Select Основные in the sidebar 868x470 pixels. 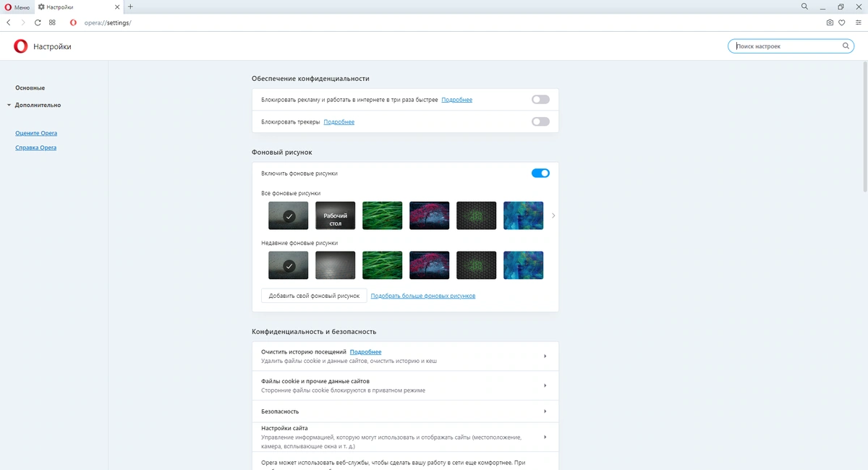pyautogui.click(x=30, y=88)
